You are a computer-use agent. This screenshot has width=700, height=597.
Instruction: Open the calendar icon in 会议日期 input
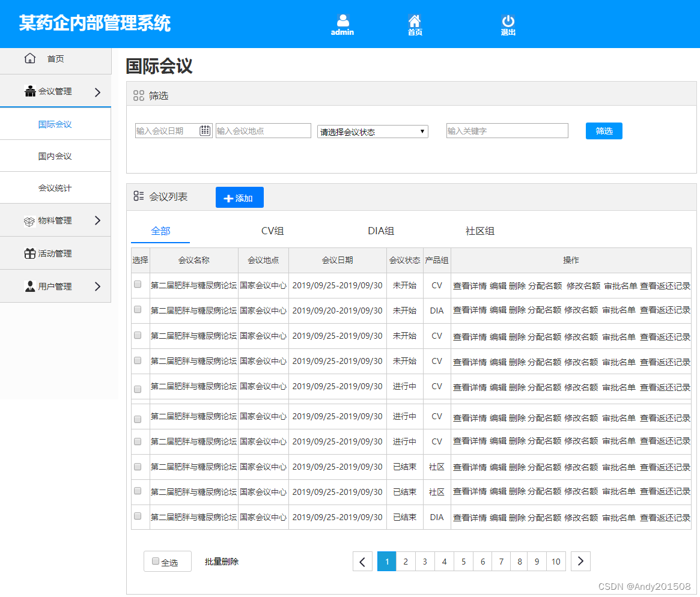click(204, 130)
